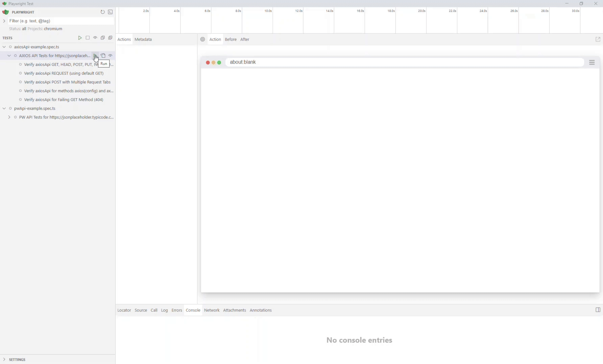Open snapshot in a new tab

pyautogui.click(x=598, y=40)
